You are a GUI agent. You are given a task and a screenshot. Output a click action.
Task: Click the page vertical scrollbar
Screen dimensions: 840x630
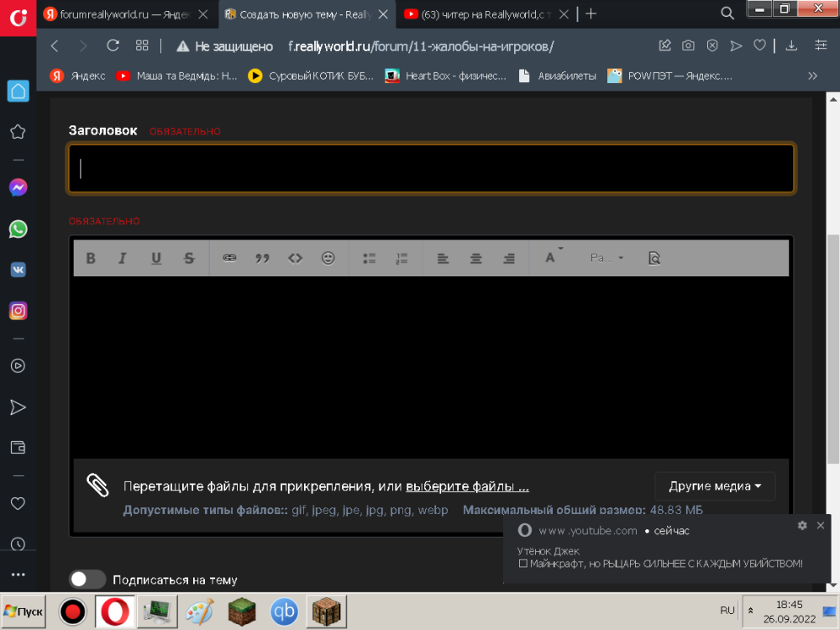833,349
